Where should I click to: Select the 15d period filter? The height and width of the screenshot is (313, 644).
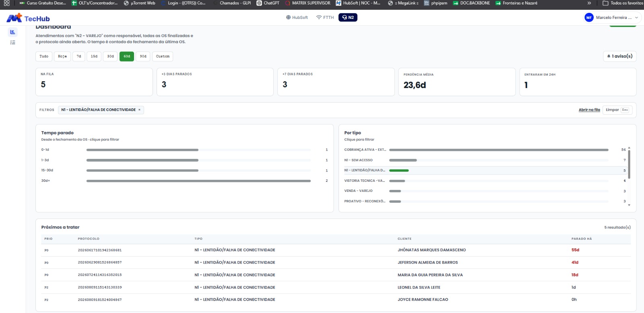(94, 56)
